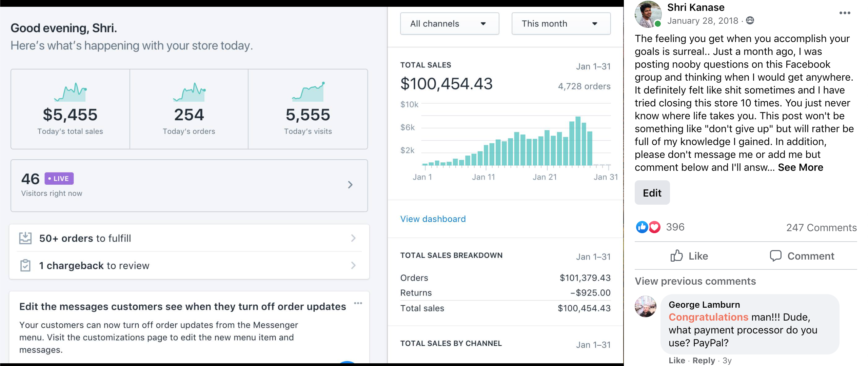Click the TOTAL SALES BY CHANNEL heading

[451, 344]
